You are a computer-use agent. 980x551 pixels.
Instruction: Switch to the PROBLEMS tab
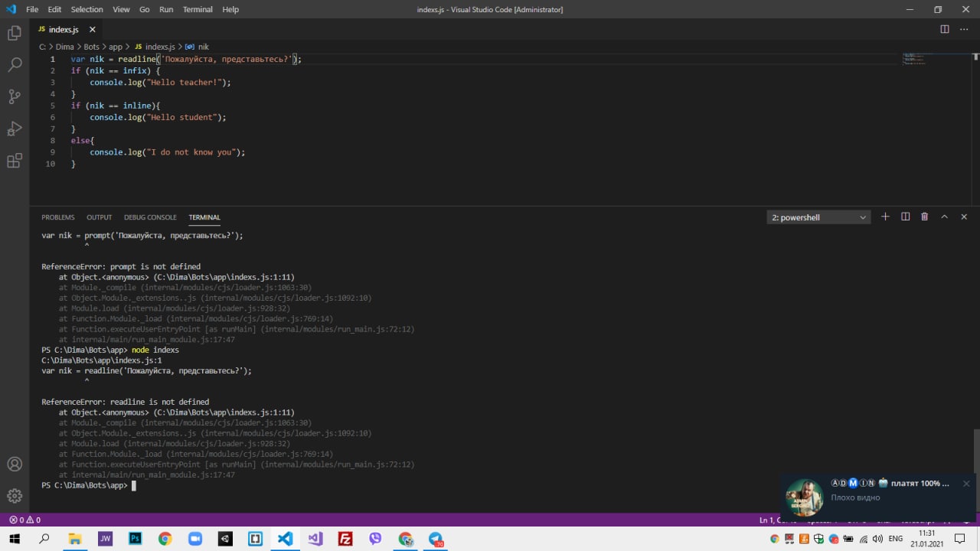pyautogui.click(x=58, y=217)
